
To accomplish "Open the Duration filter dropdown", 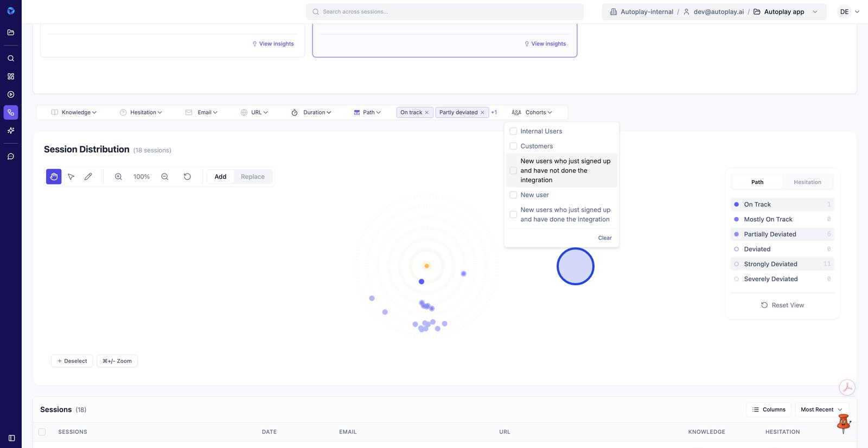I will click(x=311, y=113).
